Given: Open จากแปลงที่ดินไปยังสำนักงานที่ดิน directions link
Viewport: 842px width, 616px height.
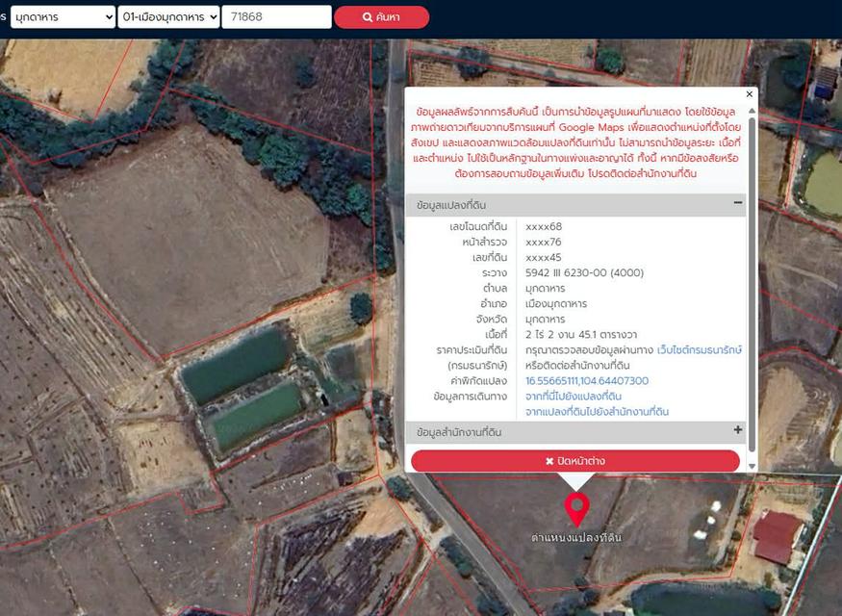Looking at the screenshot, I should point(598,412).
